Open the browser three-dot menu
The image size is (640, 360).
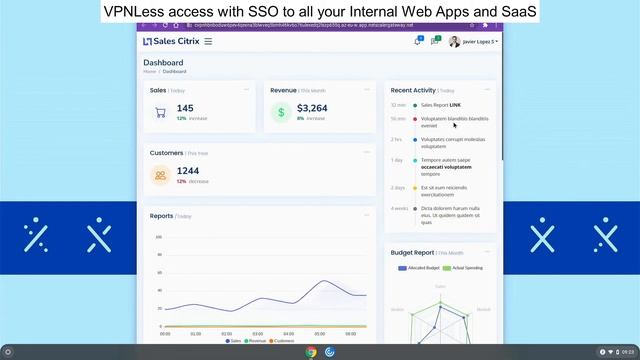pyautogui.click(x=496, y=25)
